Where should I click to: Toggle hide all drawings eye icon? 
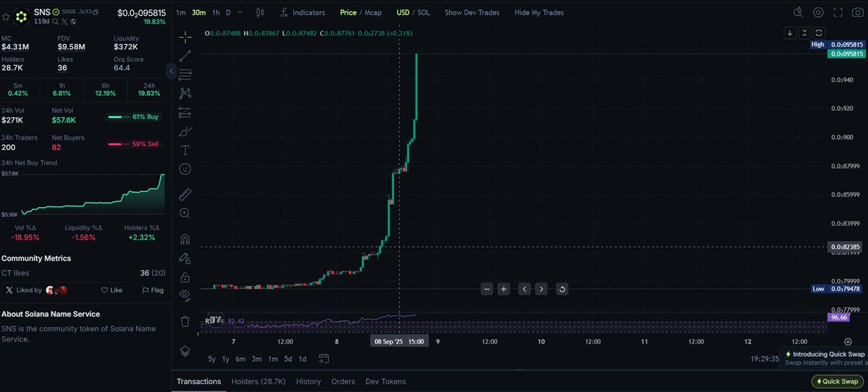pyautogui.click(x=185, y=296)
